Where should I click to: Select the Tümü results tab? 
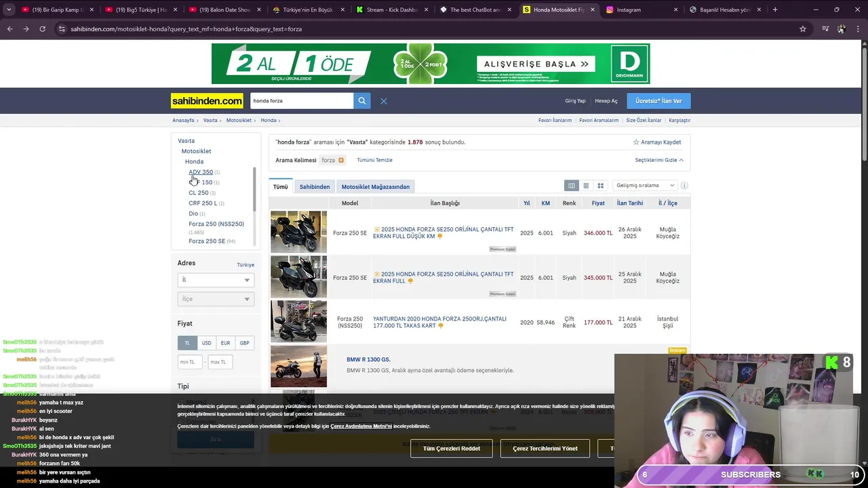(x=281, y=186)
